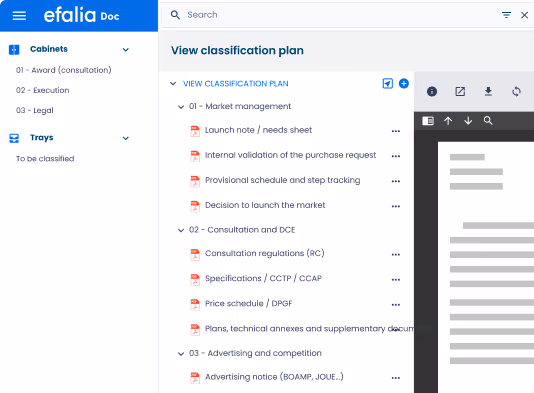Open Specifications / CCTP / CCAP document
The height and width of the screenshot is (393, 534).
tap(263, 279)
